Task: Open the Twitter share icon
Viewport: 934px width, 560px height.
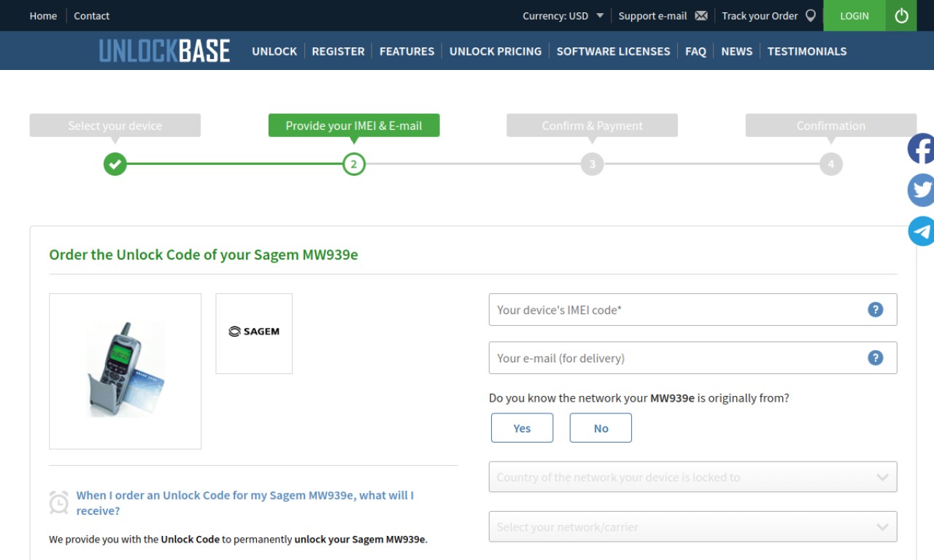Action: coord(922,190)
